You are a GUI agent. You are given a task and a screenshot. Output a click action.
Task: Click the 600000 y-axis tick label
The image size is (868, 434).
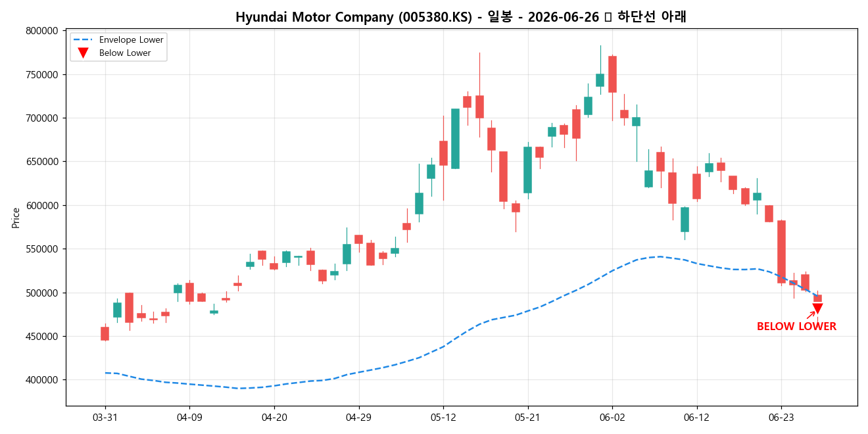(x=42, y=205)
